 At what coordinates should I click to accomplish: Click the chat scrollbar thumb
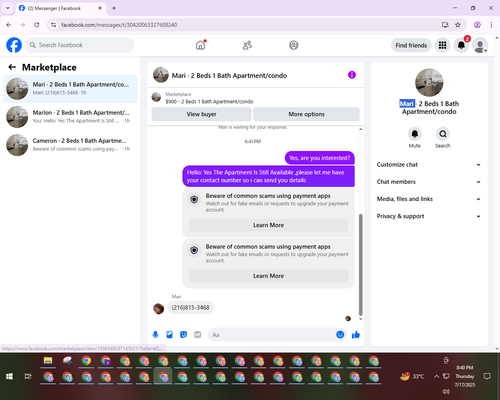360,265
